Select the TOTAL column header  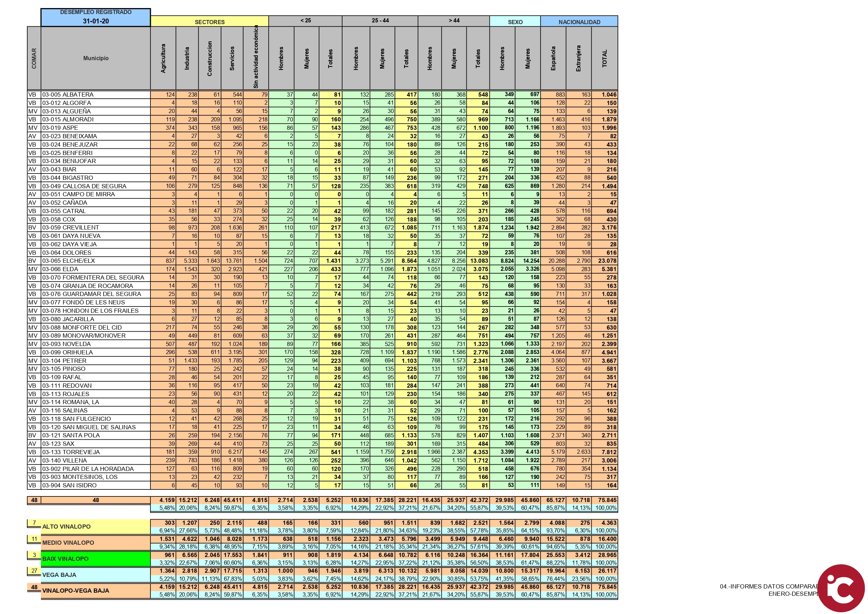click(x=604, y=58)
